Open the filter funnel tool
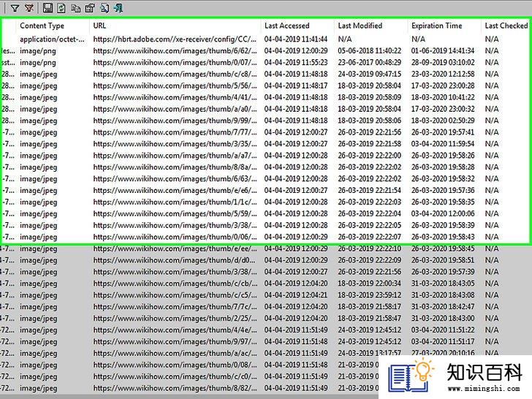The width and height of the screenshot is (532, 399). pos(15,8)
